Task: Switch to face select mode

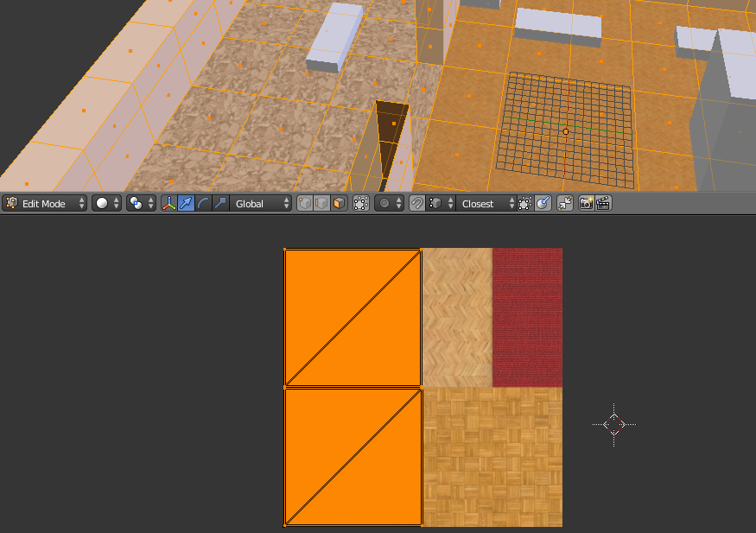Action: tap(339, 204)
